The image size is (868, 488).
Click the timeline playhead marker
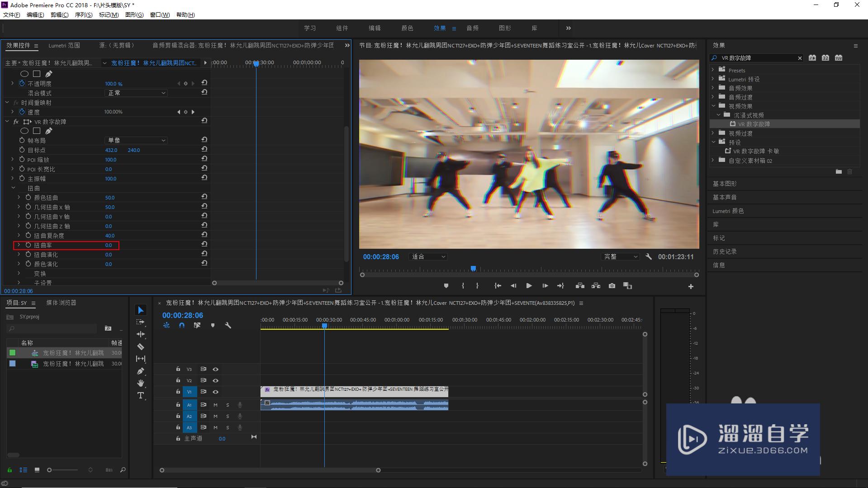324,326
